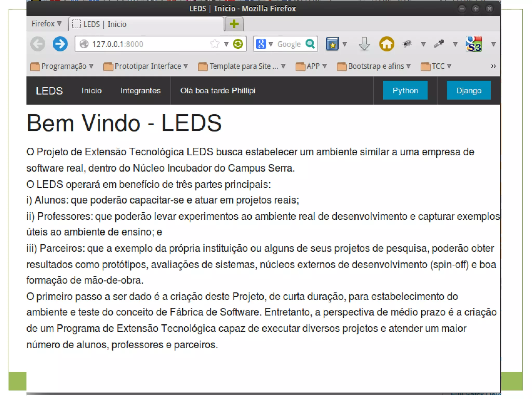This screenshot has height=399, width=532.
Task: Open the Firefox menu dropdown
Action: (46, 24)
